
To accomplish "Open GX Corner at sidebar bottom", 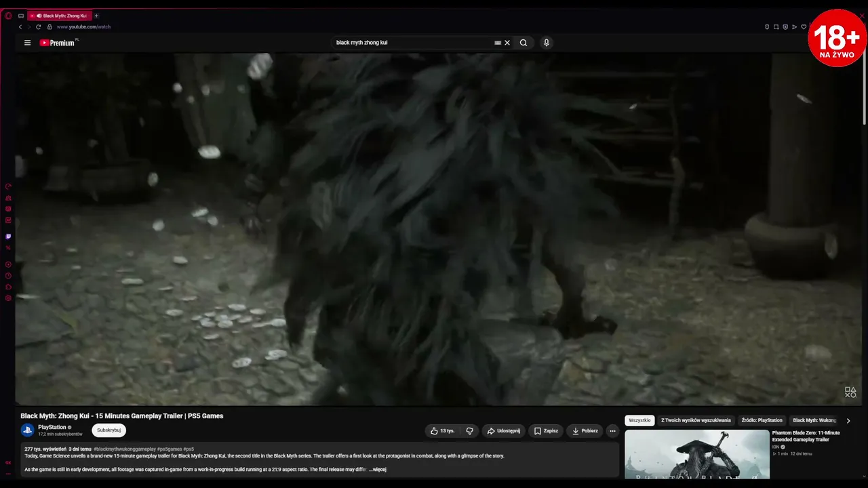I will click(8, 463).
